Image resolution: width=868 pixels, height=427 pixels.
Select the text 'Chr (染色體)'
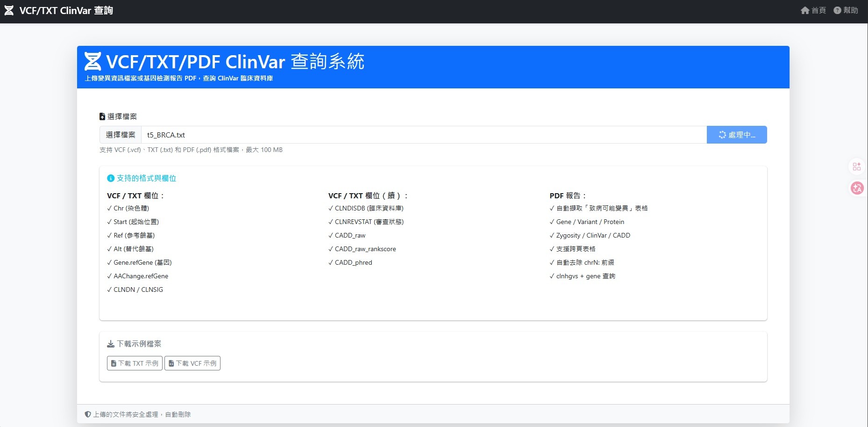131,208
